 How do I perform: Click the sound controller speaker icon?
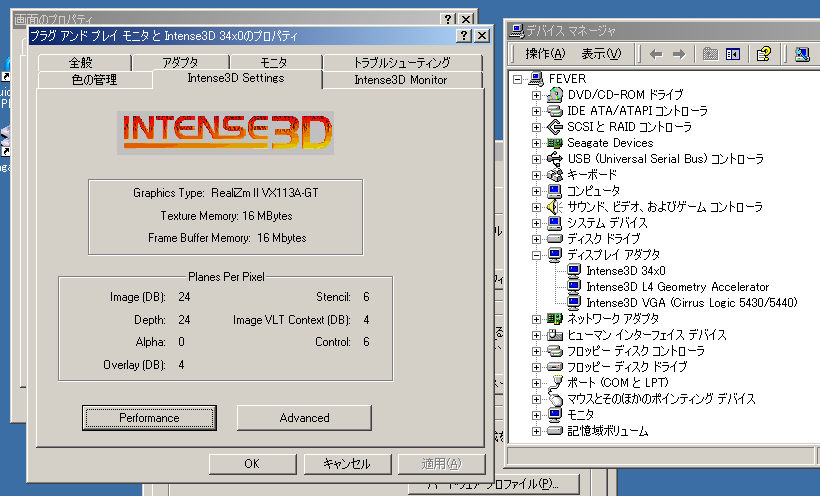(x=554, y=207)
